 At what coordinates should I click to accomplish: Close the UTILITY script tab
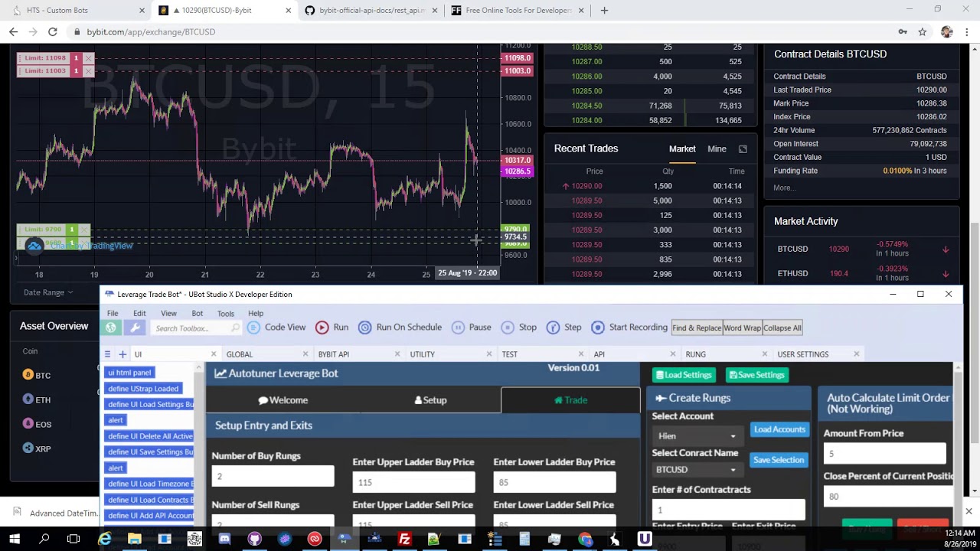[489, 354]
